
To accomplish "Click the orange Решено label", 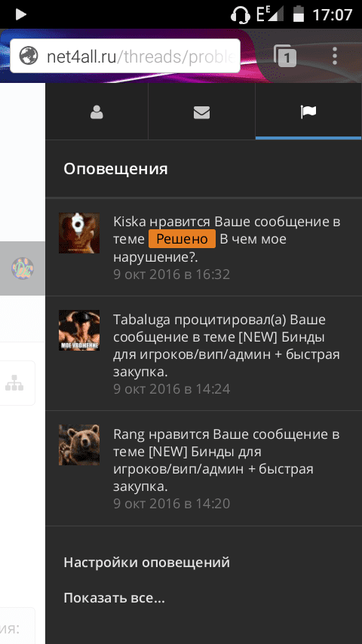I will pyautogui.click(x=182, y=238).
